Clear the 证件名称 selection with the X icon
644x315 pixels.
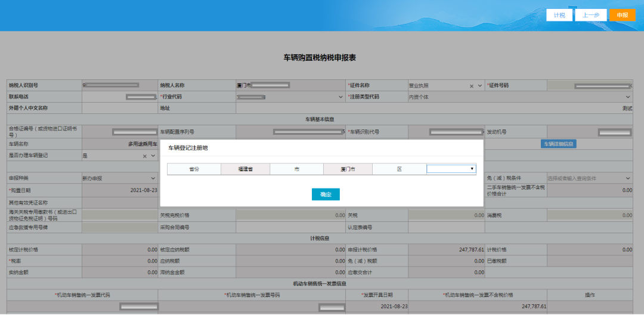(x=472, y=86)
